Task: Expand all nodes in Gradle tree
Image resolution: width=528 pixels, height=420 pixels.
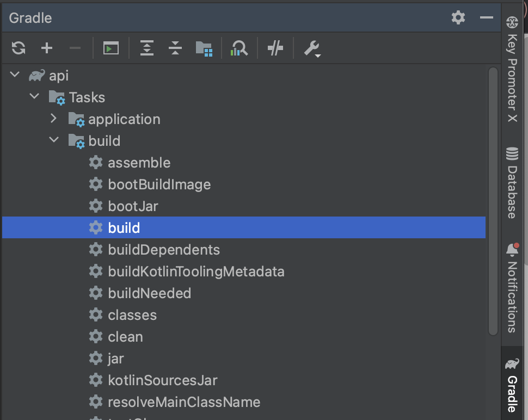Action: (147, 48)
